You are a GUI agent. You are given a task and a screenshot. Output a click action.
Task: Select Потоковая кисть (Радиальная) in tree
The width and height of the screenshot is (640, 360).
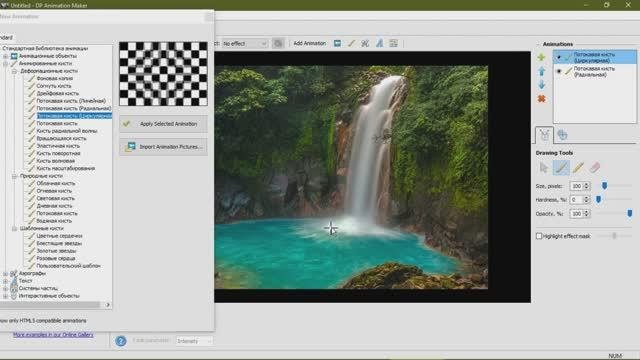click(x=74, y=108)
